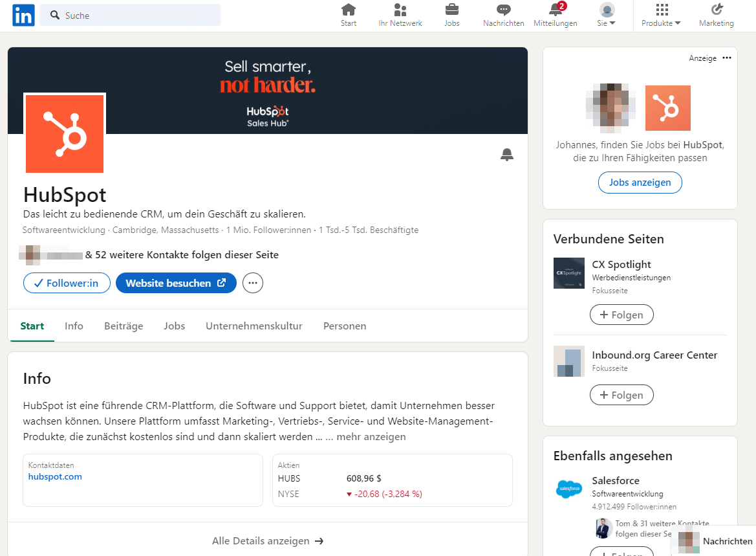
Task: Open the ad three-dot menu
Action: point(727,58)
